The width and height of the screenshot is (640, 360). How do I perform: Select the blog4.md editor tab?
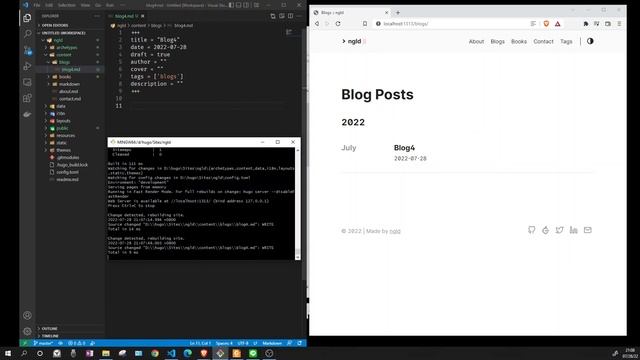(126, 16)
